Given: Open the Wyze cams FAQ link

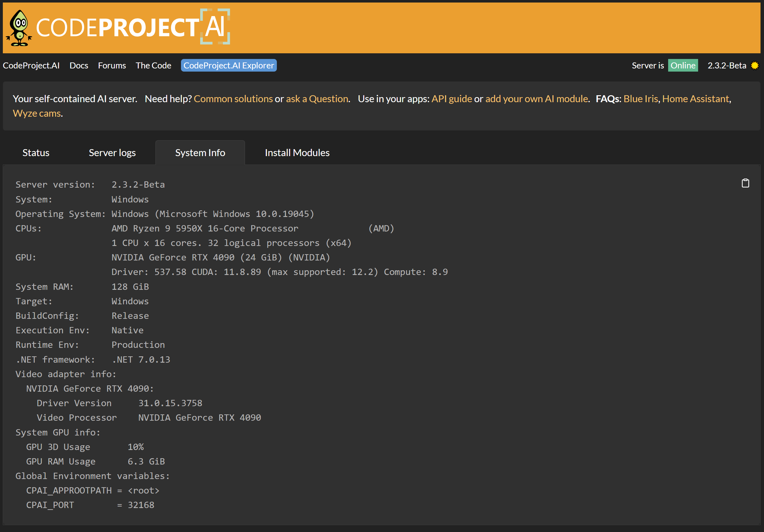Looking at the screenshot, I should pyautogui.click(x=37, y=114).
